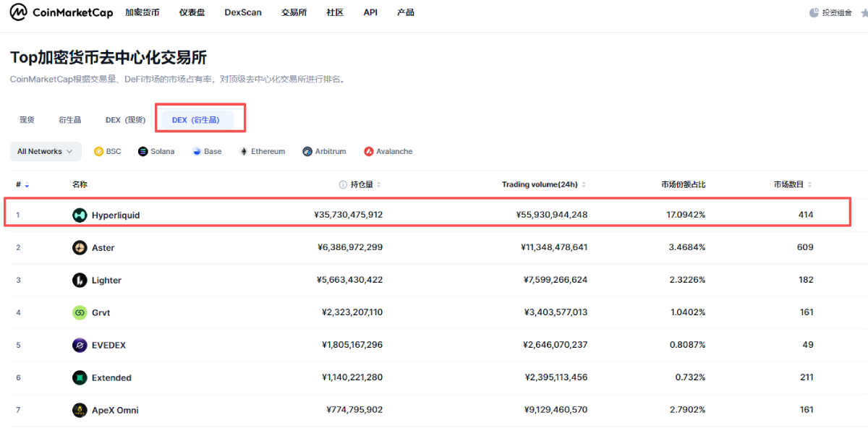Click the 名称 column header
Image resolution: width=868 pixels, height=428 pixels.
(x=80, y=184)
